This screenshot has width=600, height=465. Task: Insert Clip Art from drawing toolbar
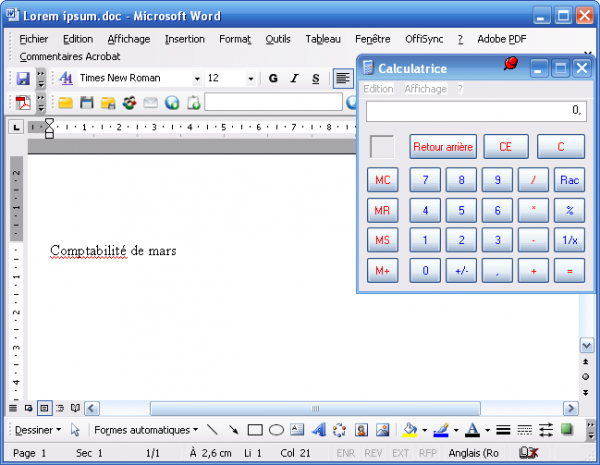(361, 430)
